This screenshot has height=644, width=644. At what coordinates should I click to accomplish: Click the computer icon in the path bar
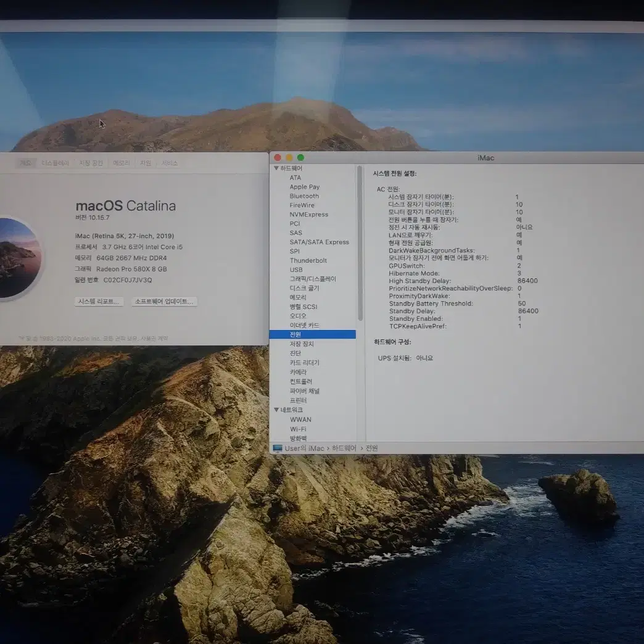[278, 448]
